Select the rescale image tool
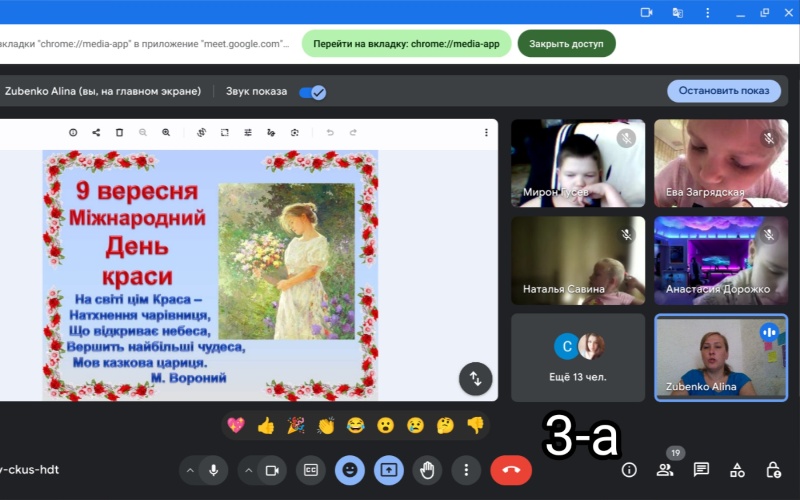The width and height of the screenshot is (800, 500). coord(224,133)
